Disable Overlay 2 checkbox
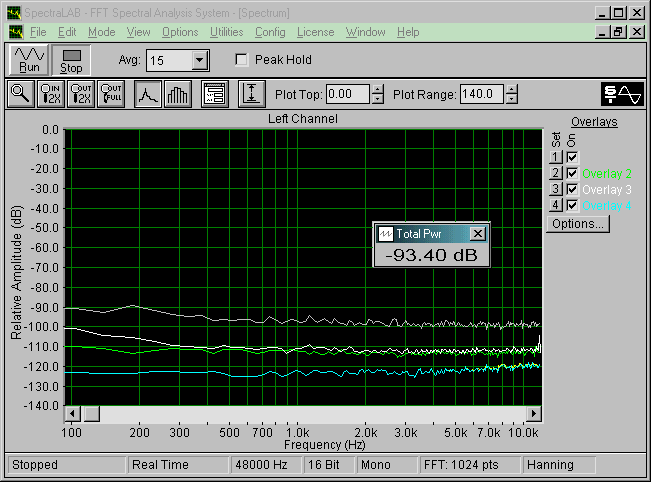This screenshot has width=651, height=482. click(572, 173)
